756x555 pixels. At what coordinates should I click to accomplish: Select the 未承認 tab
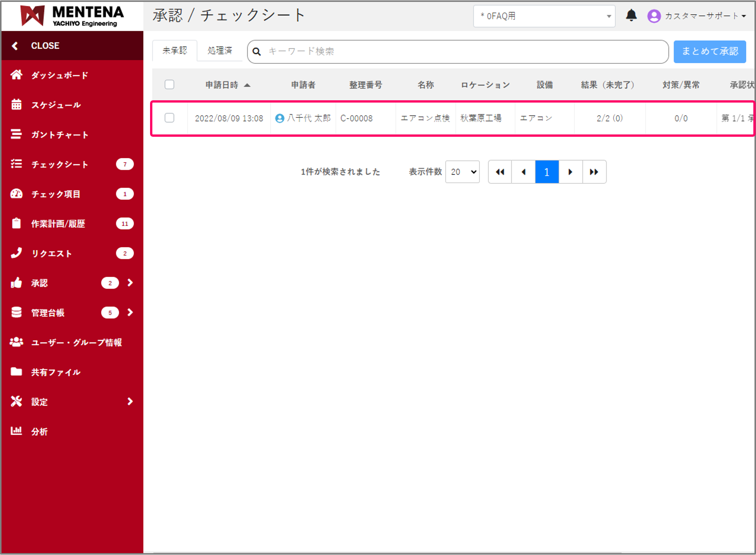[174, 50]
